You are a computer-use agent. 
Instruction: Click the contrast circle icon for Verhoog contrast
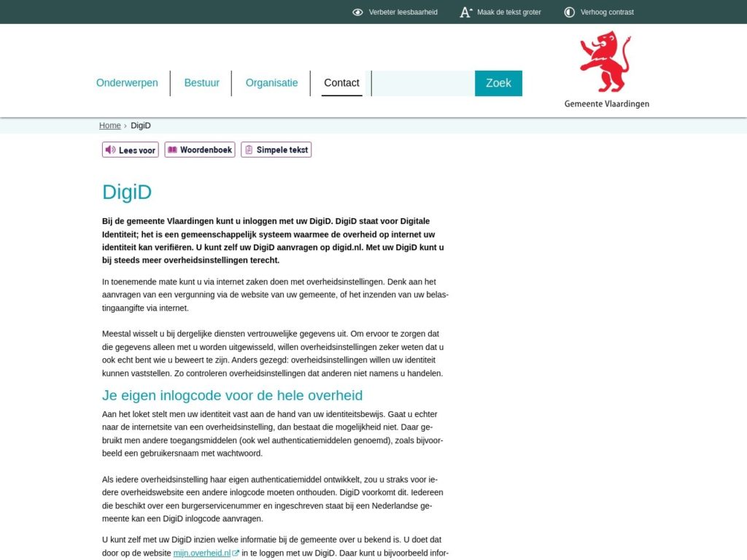coord(569,12)
